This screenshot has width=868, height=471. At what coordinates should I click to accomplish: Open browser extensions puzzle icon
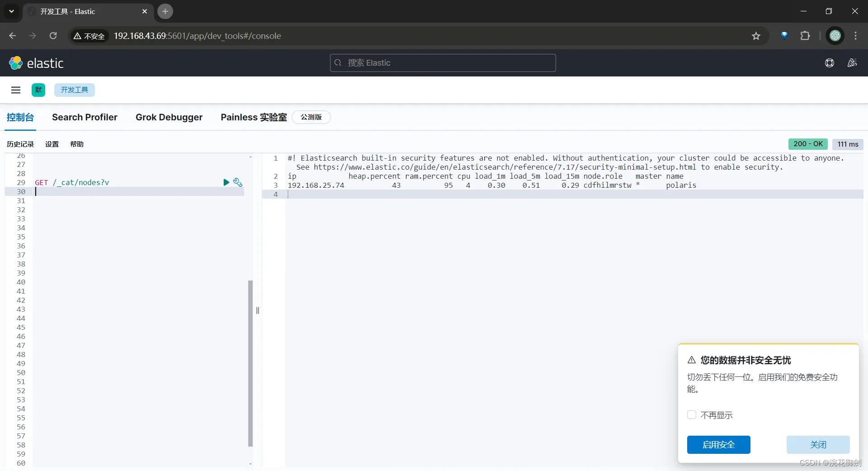coord(805,36)
